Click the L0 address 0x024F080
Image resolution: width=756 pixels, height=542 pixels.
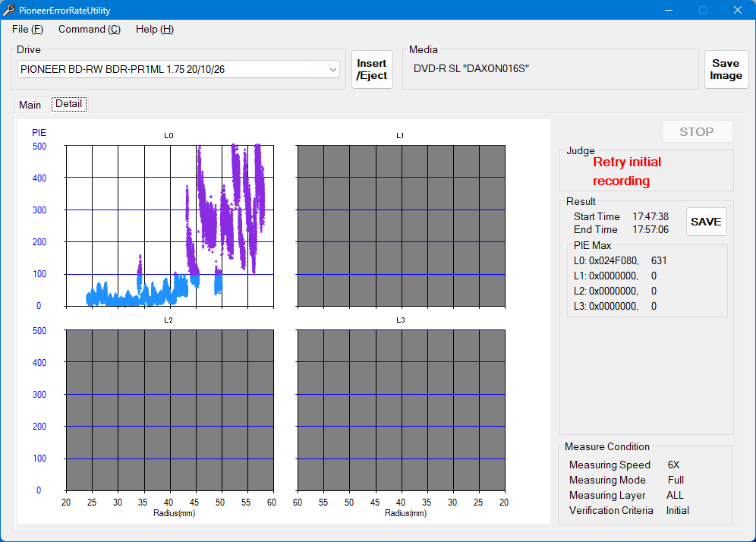[x=613, y=261]
